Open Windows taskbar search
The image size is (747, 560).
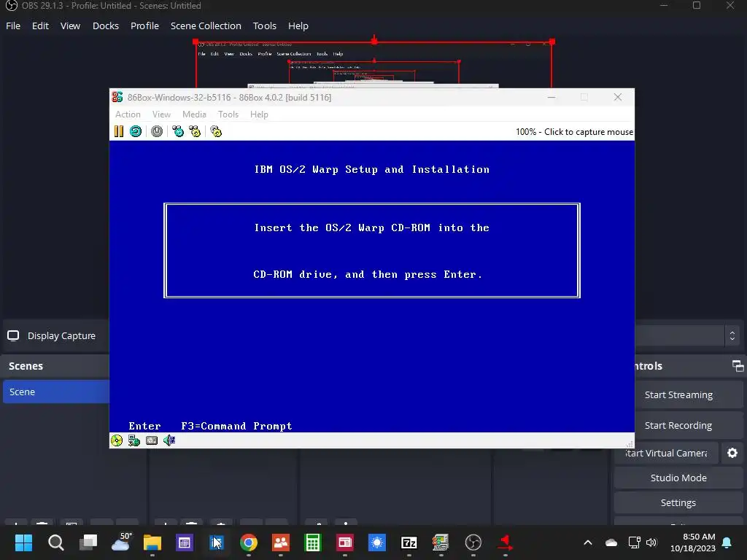(55, 542)
